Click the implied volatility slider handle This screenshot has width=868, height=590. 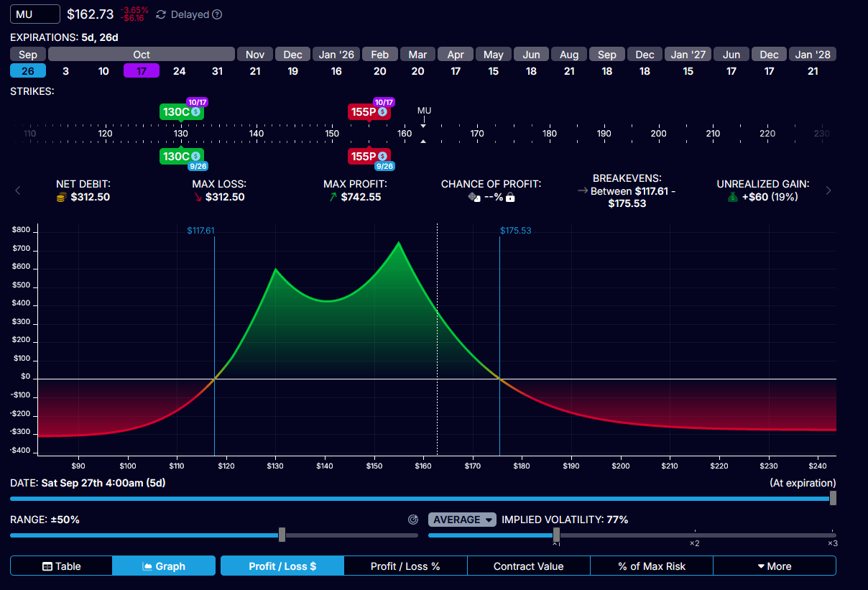point(556,535)
